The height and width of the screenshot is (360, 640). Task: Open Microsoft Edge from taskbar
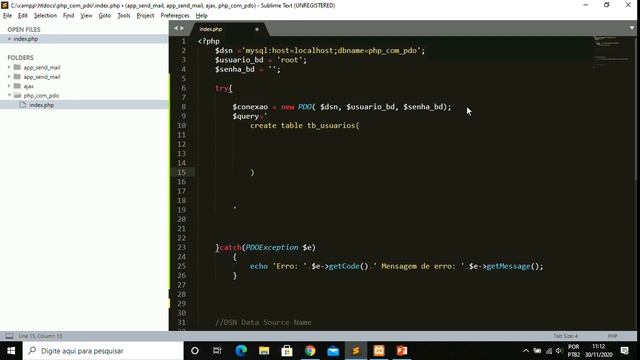tap(241, 351)
